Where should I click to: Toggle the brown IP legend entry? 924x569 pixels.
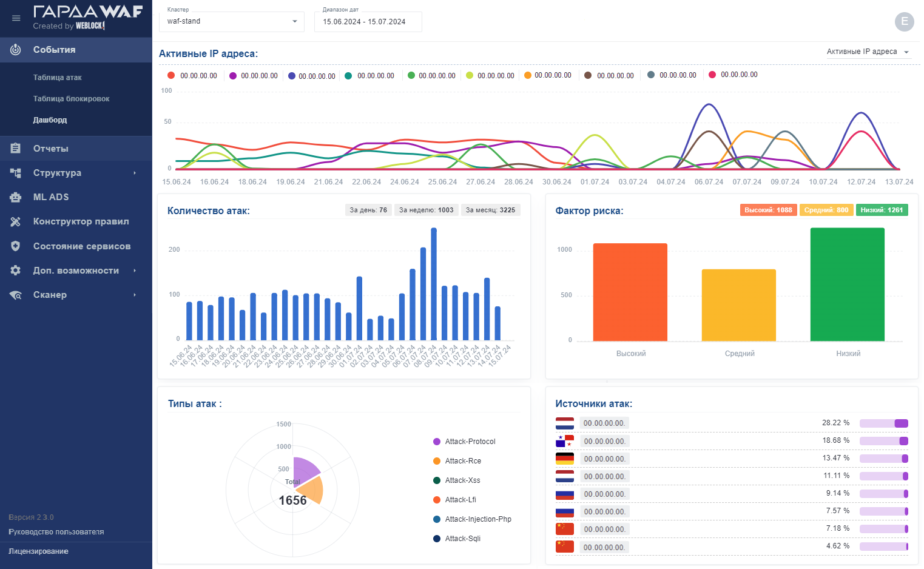[609, 75]
